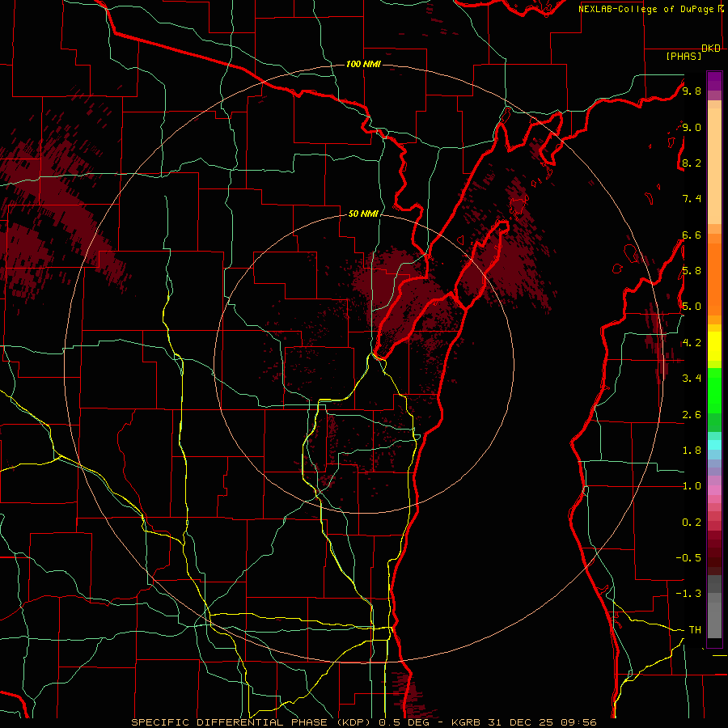The image size is (728, 728).
Task: Click the SPECIFIC DIFFERENTIAL PHASE (KDP) caption
Action: pyautogui.click(x=253, y=722)
